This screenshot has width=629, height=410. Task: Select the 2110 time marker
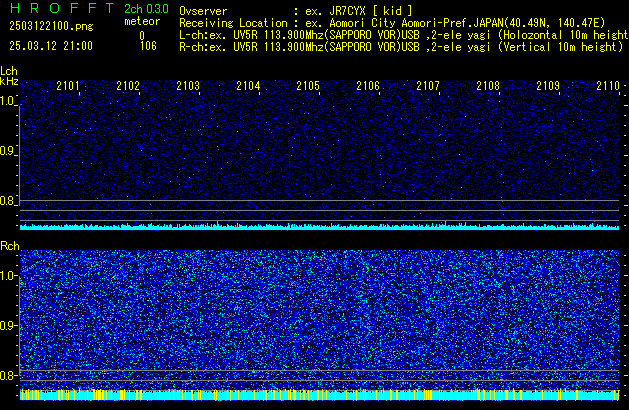[x=608, y=86]
